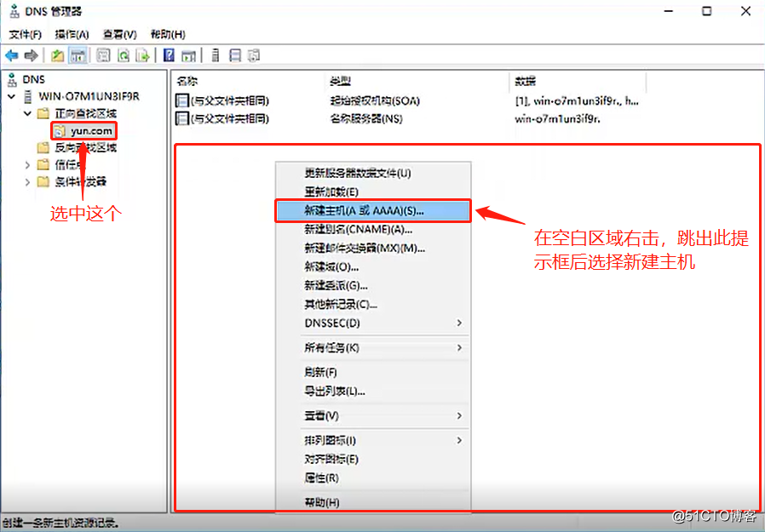
Task: Click the record list toolbar icon
Action: [x=235, y=55]
